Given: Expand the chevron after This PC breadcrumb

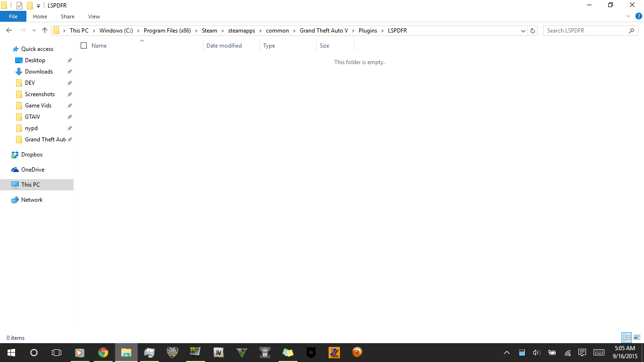Looking at the screenshot, I should pyautogui.click(x=94, y=31).
